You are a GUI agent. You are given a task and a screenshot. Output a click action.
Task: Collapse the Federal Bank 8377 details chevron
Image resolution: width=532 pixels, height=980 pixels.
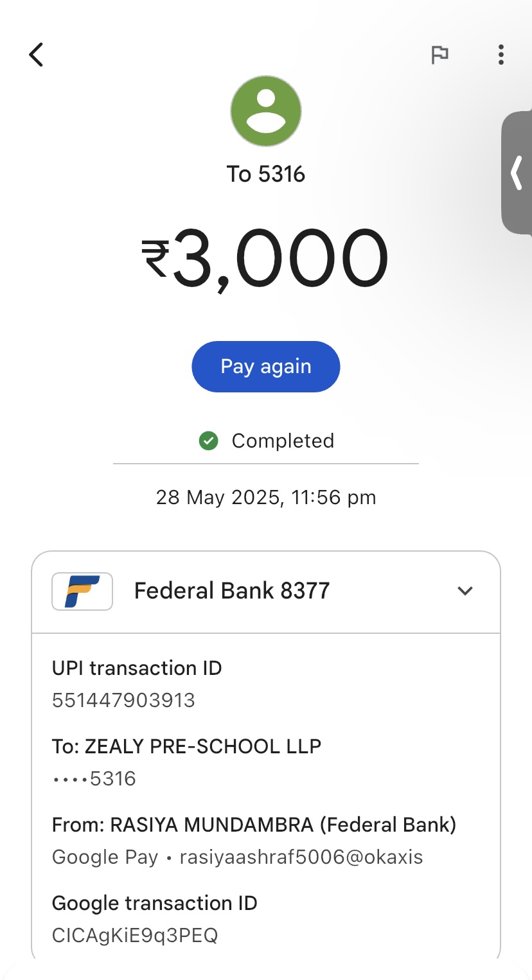click(x=465, y=591)
